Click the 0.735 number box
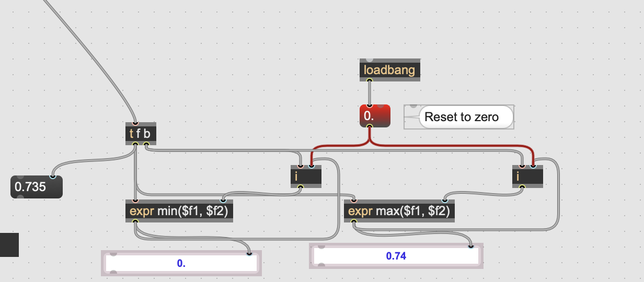Image resolution: width=644 pixels, height=282 pixels. 37,187
